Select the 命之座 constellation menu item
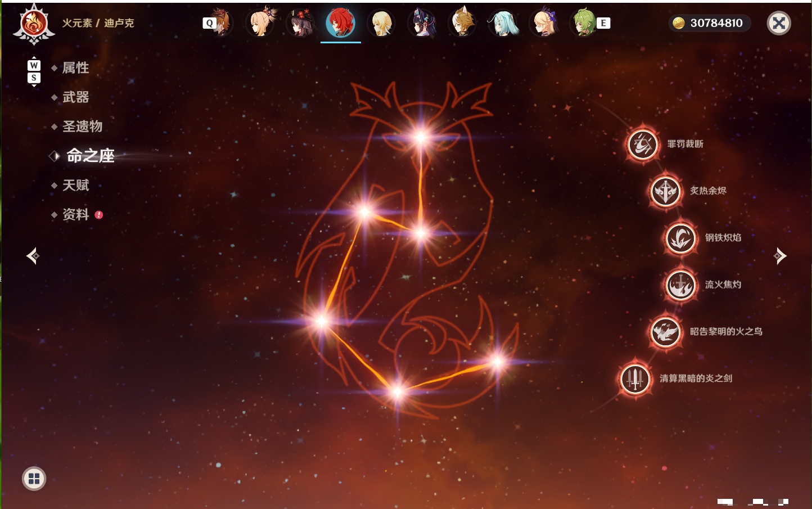812x509 pixels. [91, 156]
